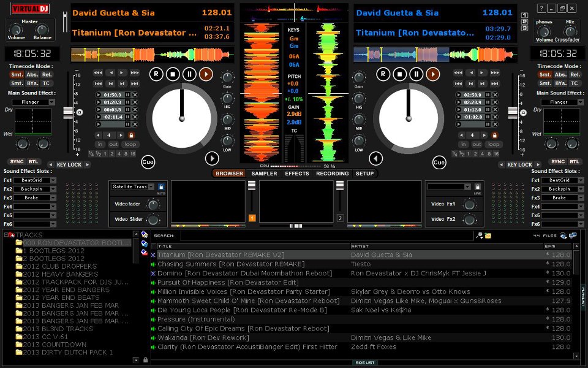This screenshot has width=588, height=368.
Task: Pause the left deck track
Action: 190,74
